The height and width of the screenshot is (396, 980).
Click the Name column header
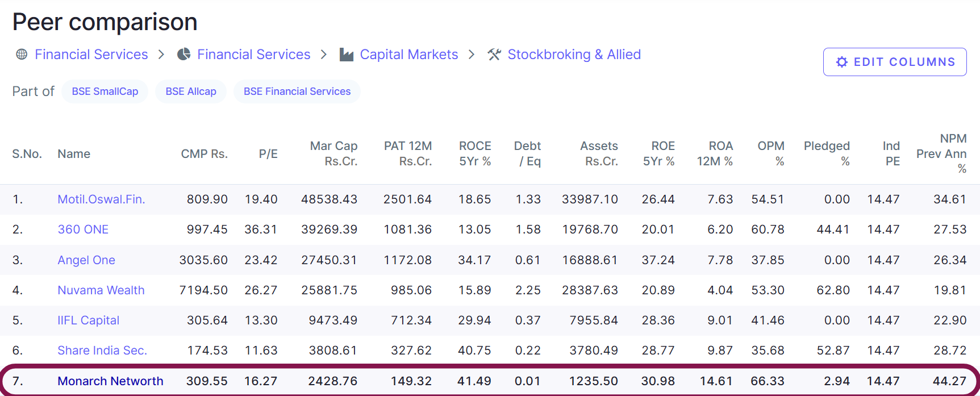click(x=74, y=154)
